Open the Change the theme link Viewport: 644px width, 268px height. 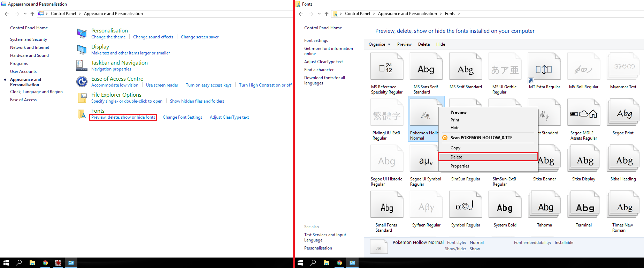[x=108, y=37]
